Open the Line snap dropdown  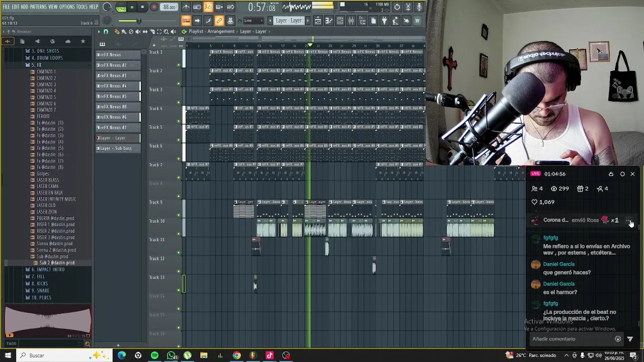pyautogui.click(x=254, y=21)
